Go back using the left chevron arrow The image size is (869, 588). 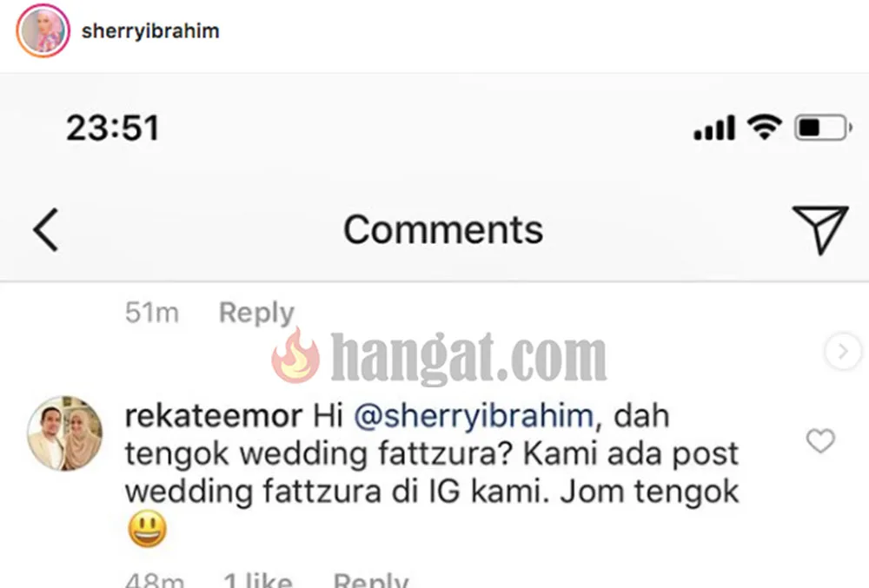click(45, 230)
